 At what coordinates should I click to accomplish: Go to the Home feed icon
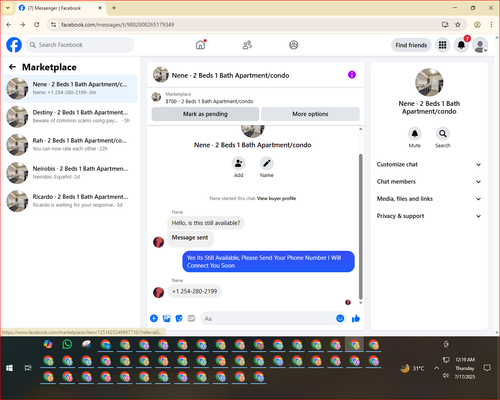[x=200, y=45]
